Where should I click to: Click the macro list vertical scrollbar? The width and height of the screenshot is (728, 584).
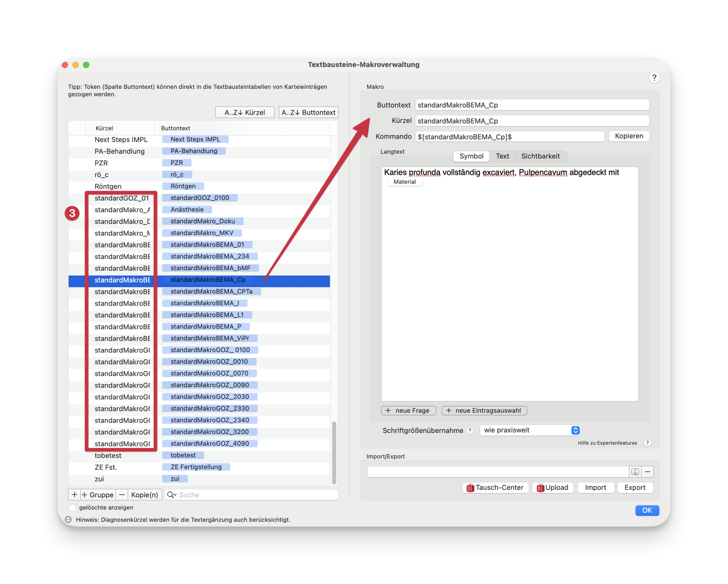(334, 452)
